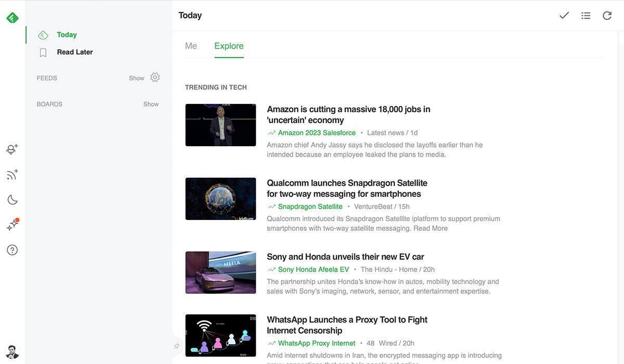Open Amazon cutting 18,000 jobs article
Image resolution: width=624 pixels, height=364 pixels.
(x=348, y=114)
